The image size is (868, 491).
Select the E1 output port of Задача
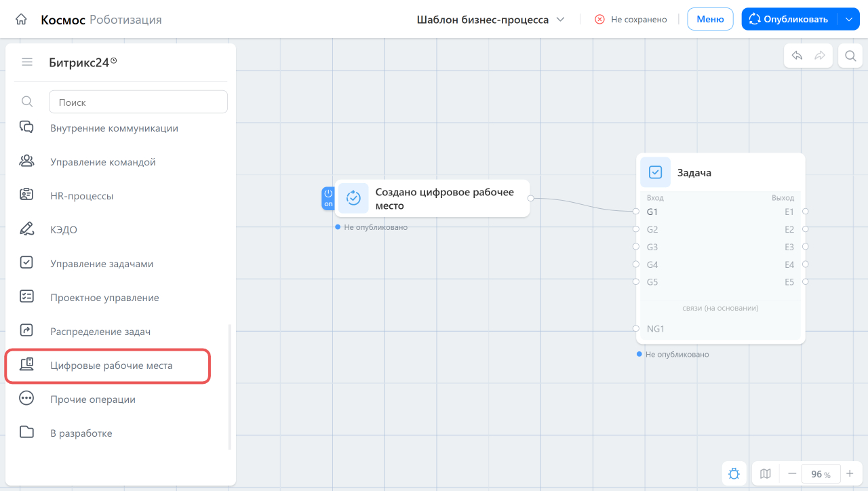806,212
